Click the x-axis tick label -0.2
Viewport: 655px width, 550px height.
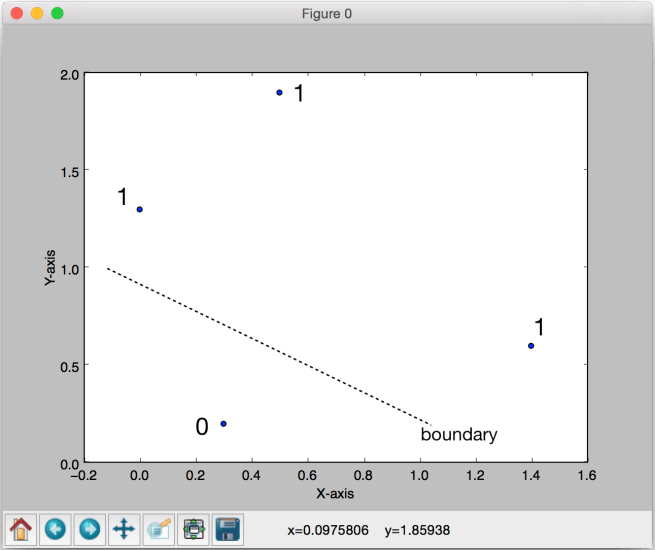[84, 475]
